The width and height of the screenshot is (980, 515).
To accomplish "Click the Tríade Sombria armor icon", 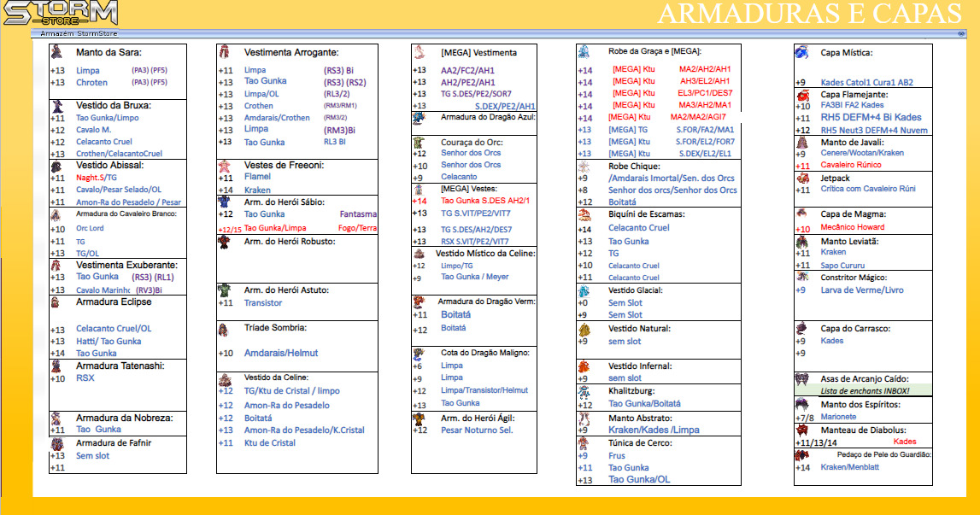I will [224, 329].
